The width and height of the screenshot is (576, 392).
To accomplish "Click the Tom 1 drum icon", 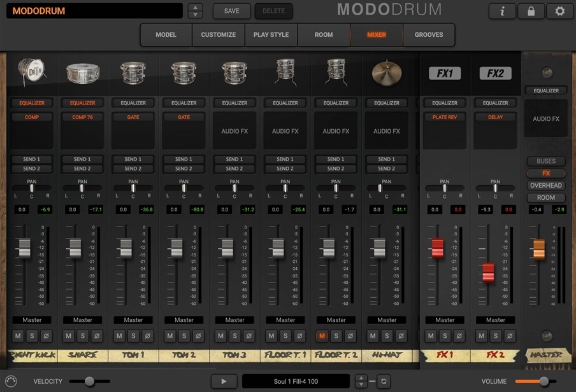I will pyautogui.click(x=133, y=73).
